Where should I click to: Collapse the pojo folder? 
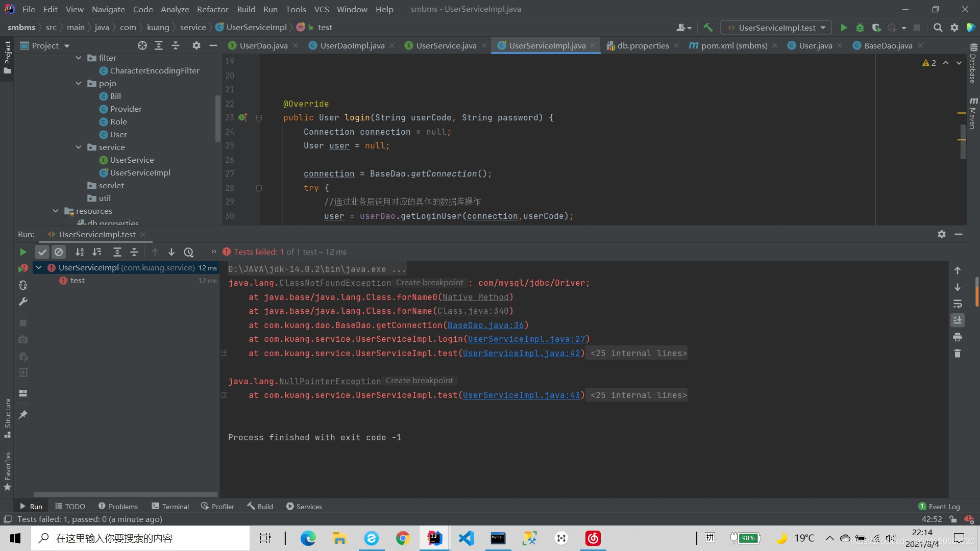(x=79, y=84)
